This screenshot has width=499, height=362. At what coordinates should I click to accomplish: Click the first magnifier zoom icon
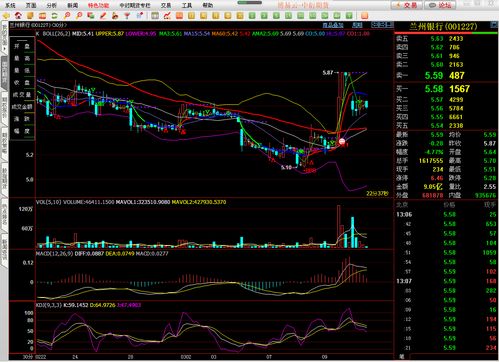(x=67, y=15)
